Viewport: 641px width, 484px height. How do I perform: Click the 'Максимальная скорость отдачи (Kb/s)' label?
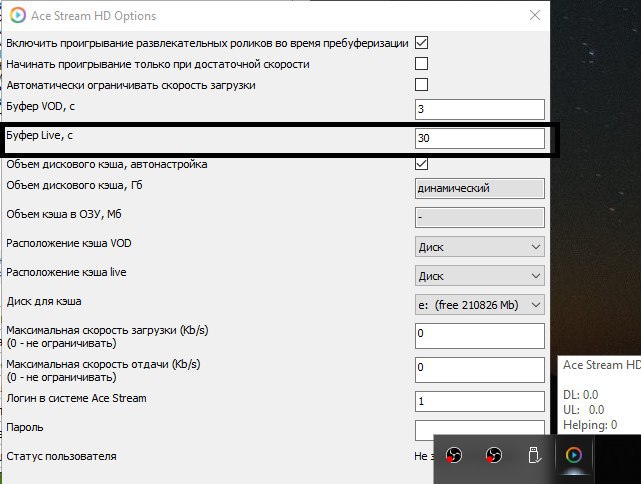pos(103,364)
